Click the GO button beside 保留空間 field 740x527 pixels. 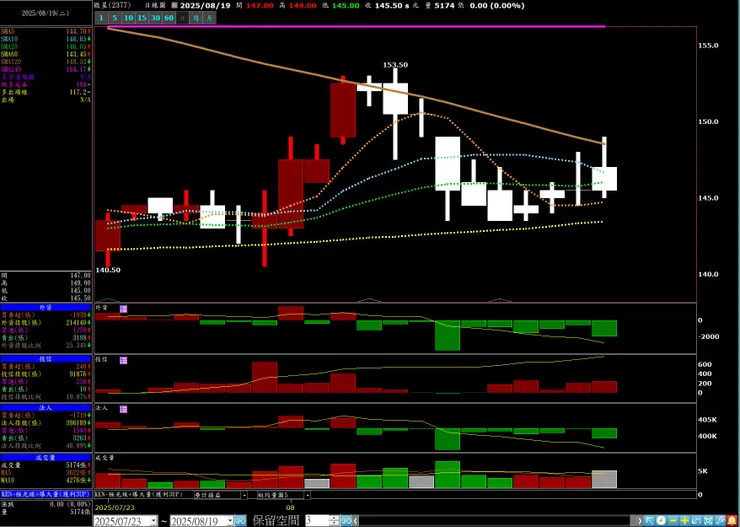tap(346, 521)
